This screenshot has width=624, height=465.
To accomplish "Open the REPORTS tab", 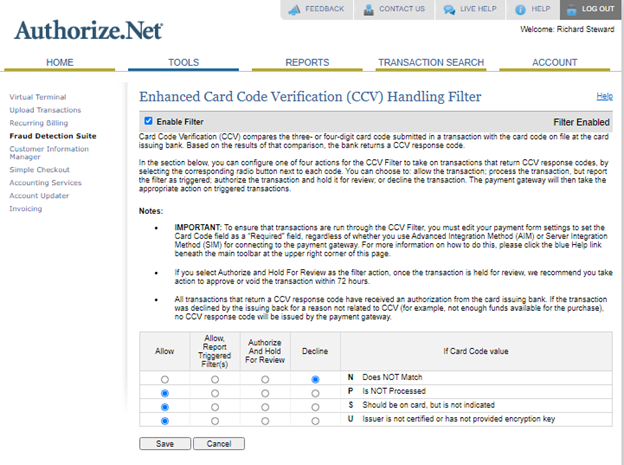I will point(307,63).
